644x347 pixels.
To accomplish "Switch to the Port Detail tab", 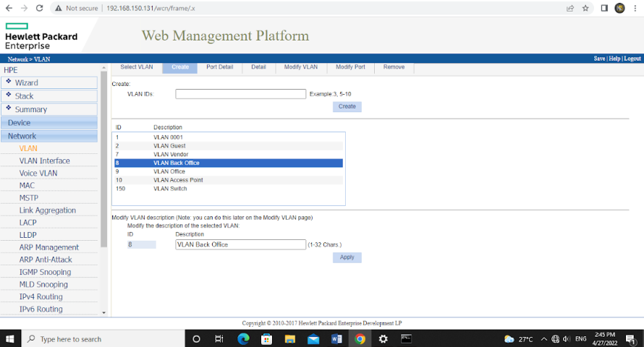I will (219, 67).
